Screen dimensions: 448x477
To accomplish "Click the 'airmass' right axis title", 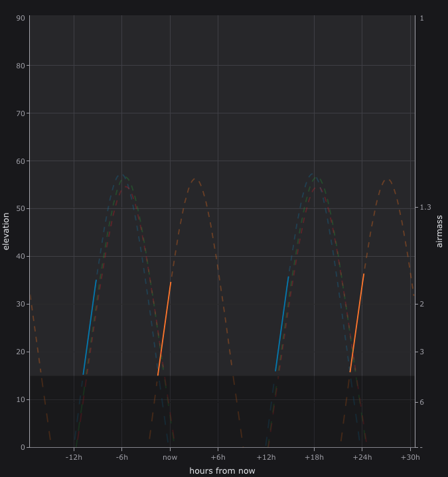I will [x=439, y=231].
